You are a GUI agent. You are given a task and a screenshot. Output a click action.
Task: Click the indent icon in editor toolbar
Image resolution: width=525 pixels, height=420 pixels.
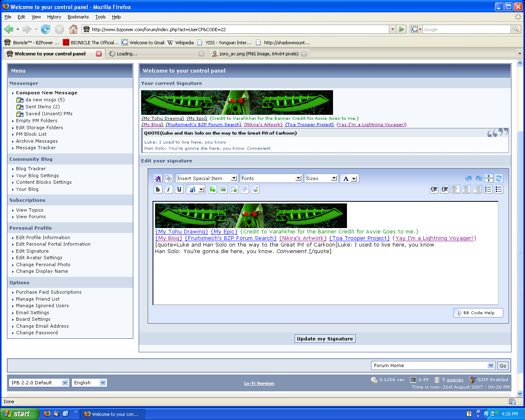(445, 189)
